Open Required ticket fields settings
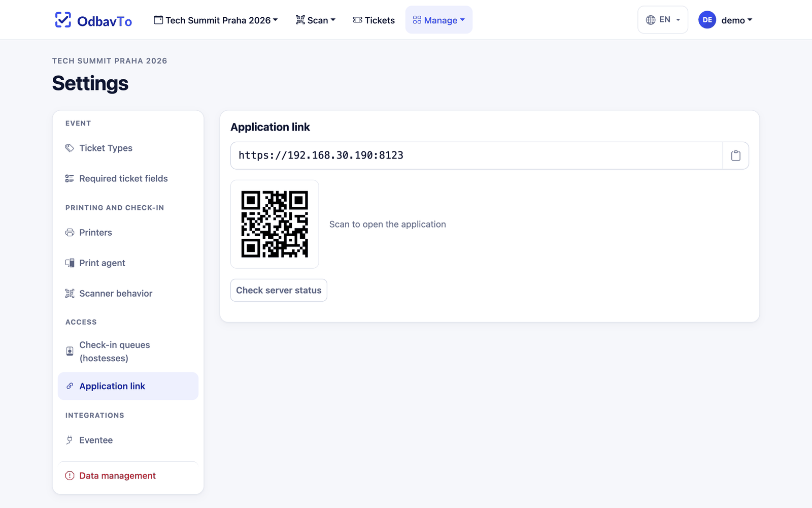This screenshot has height=508, width=812. (128, 178)
